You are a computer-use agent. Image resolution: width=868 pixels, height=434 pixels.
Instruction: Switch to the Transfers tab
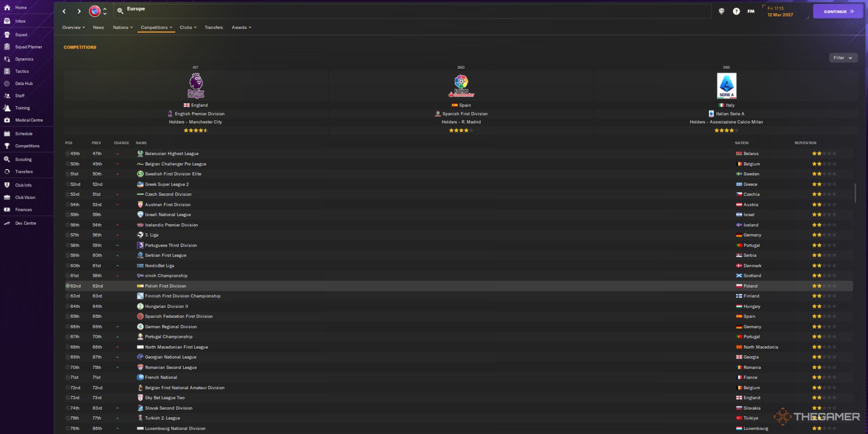(x=214, y=27)
